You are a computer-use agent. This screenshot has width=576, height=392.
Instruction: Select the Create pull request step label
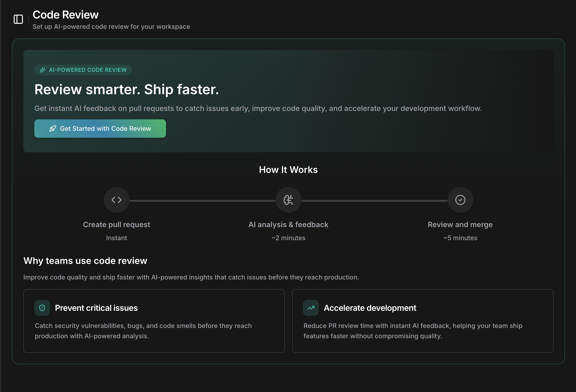(117, 224)
